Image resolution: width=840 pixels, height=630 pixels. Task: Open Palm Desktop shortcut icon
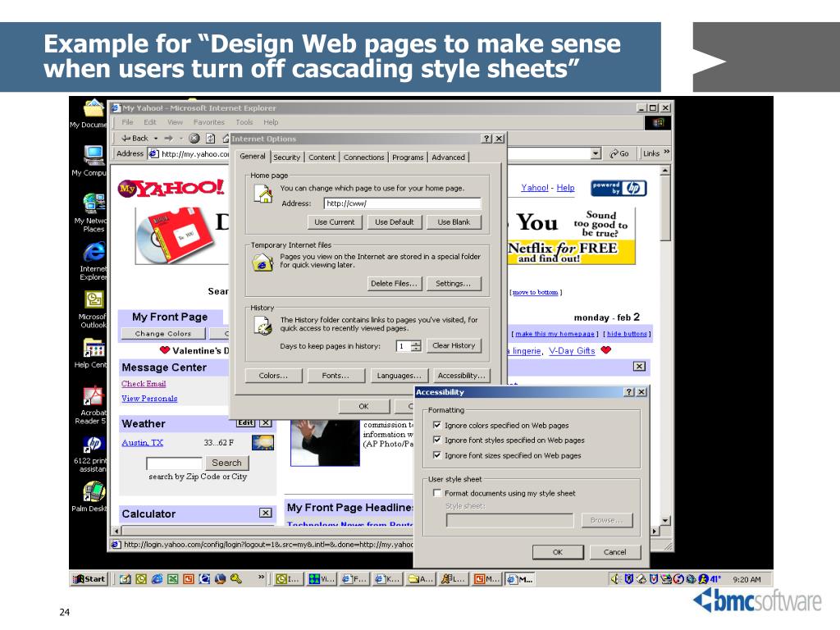pyautogui.click(x=94, y=492)
